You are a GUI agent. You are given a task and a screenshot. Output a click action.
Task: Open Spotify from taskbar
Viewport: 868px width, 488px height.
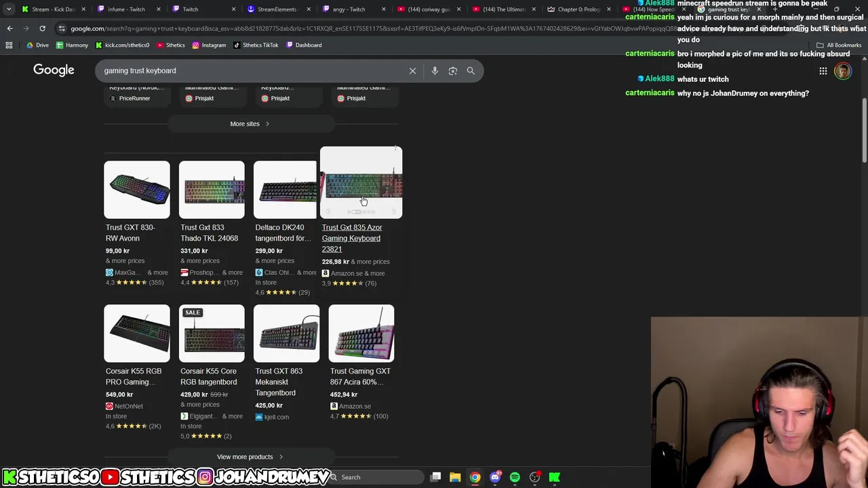(x=515, y=477)
